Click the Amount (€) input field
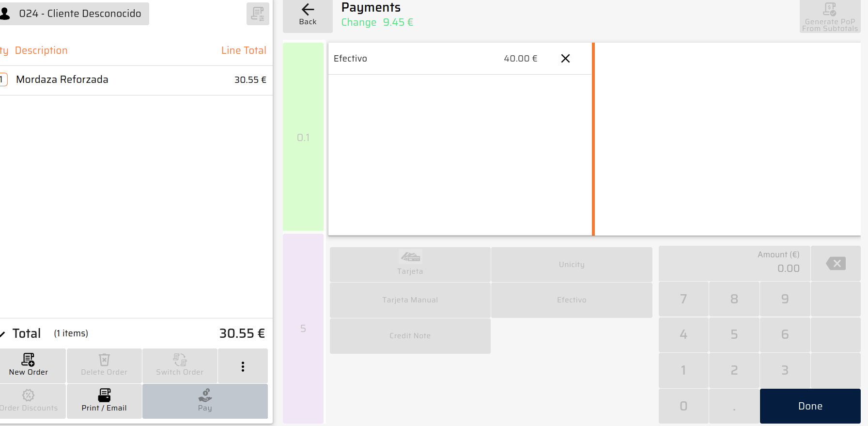Image resolution: width=868 pixels, height=426 pixels. click(x=734, y=264)
